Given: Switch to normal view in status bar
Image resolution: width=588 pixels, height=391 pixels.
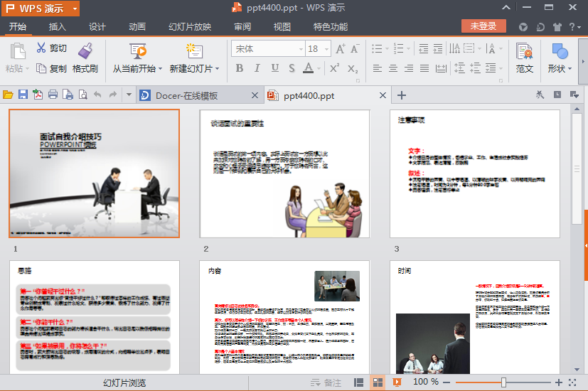Looking at the screenshot, I should [359, 382].
